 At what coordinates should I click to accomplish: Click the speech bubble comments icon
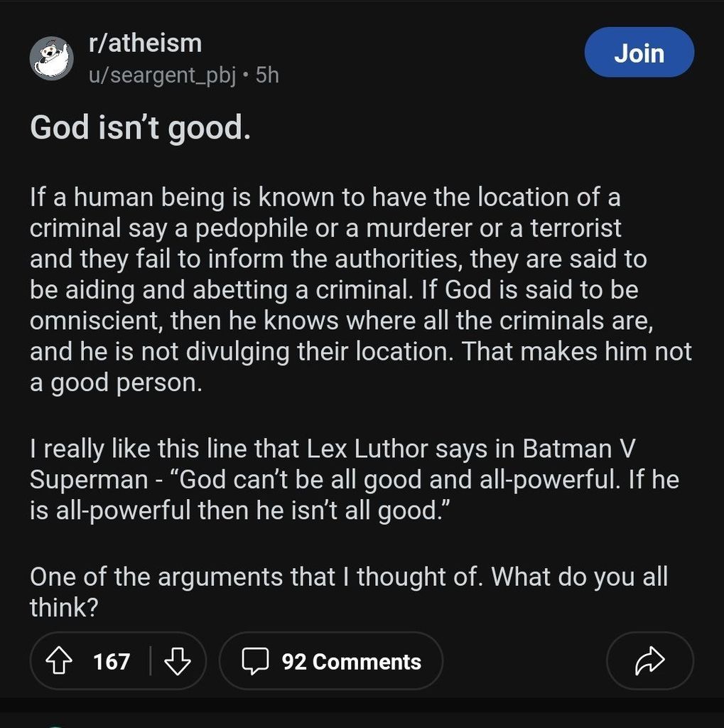tap(254, 662)
